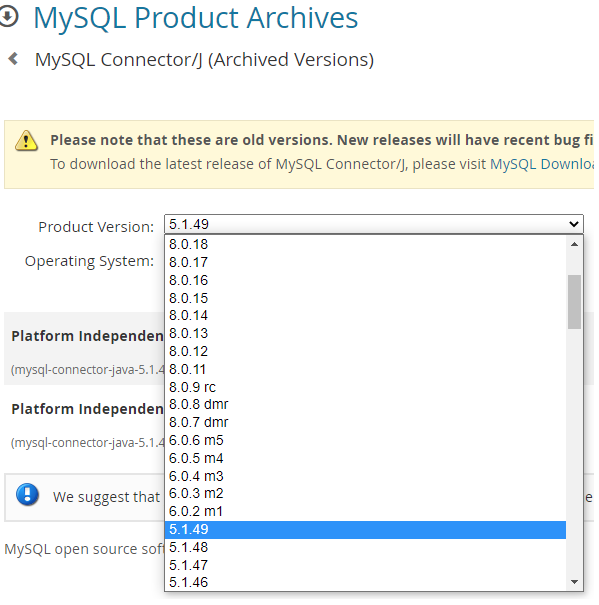Click MySQL Connector/J (Archived Versions) heading
599x605 pixels.
tap(205, 60)
